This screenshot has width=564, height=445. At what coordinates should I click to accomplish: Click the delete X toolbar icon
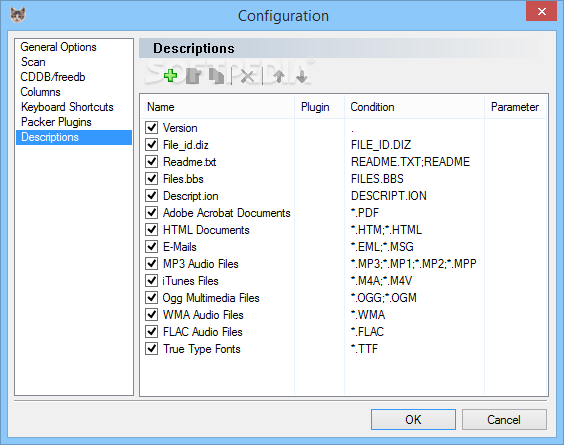[x=247, y=76]
